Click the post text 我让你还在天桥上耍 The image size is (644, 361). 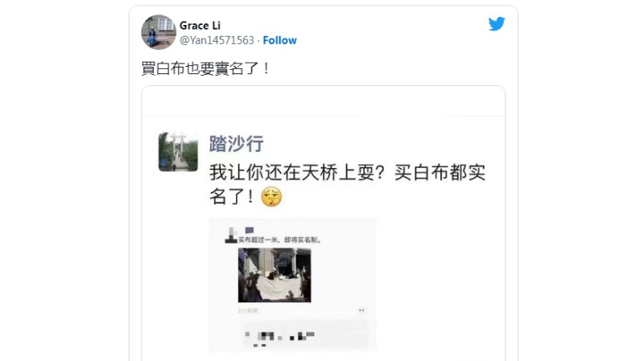pyautogui.click(x=297, y=172)
